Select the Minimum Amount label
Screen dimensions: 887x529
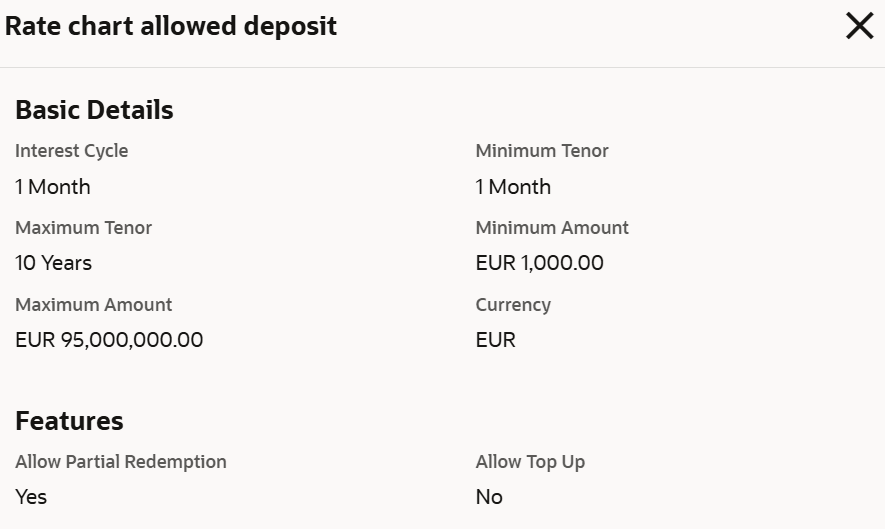pyautogui.click(x=552, y=228)
